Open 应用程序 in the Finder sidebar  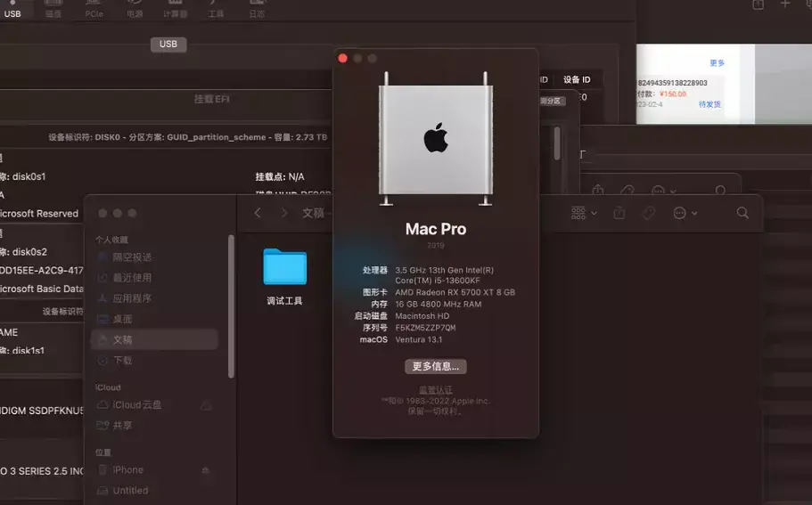tap(154, 298)
